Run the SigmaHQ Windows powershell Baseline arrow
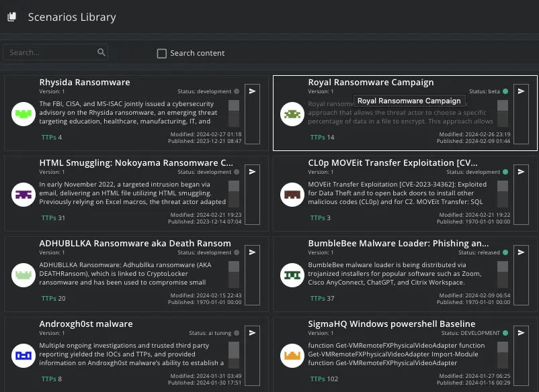The width and height of the screenshot is (539, 392). pos(521,333)
